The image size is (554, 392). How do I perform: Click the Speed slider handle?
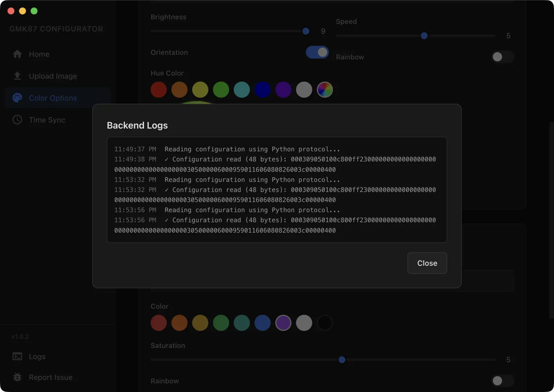pos(424,36)
